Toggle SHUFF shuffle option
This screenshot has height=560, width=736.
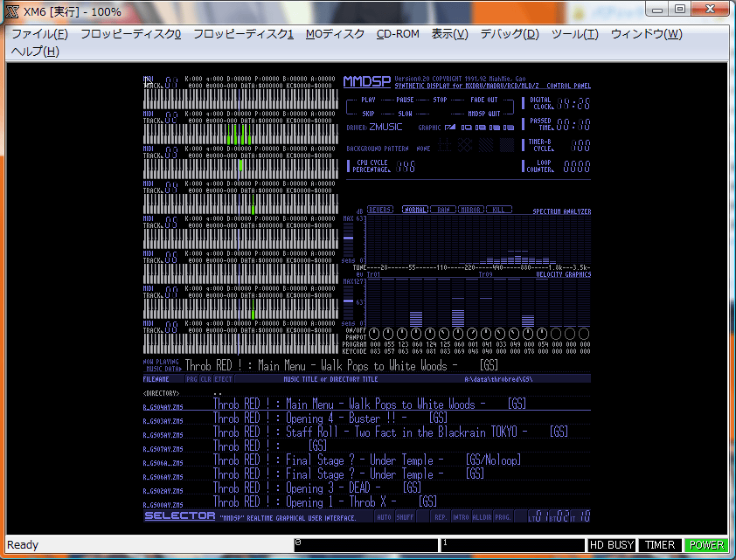pos(405,517)
